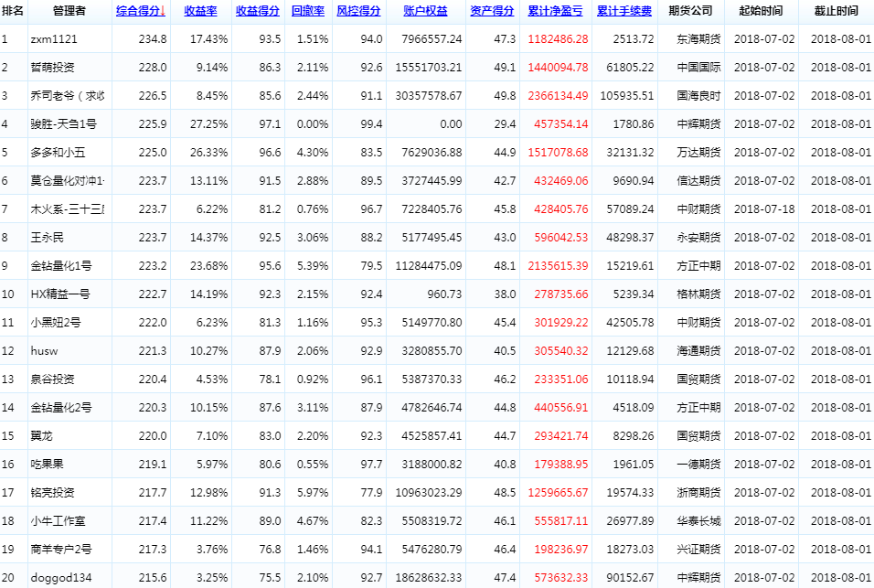Select manager 金钻量化2号
Screen dimensions: 874x588
coord(61,408)
